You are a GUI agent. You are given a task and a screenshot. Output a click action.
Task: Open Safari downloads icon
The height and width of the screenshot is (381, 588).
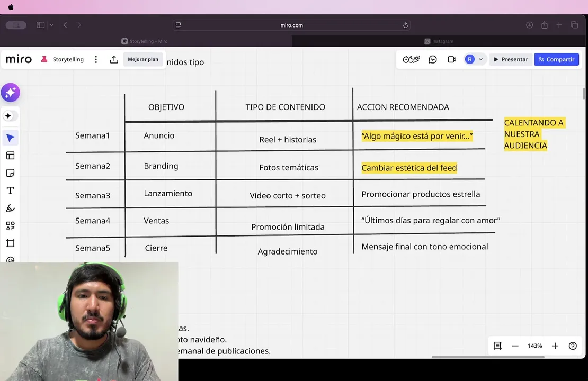coord(530,25)
